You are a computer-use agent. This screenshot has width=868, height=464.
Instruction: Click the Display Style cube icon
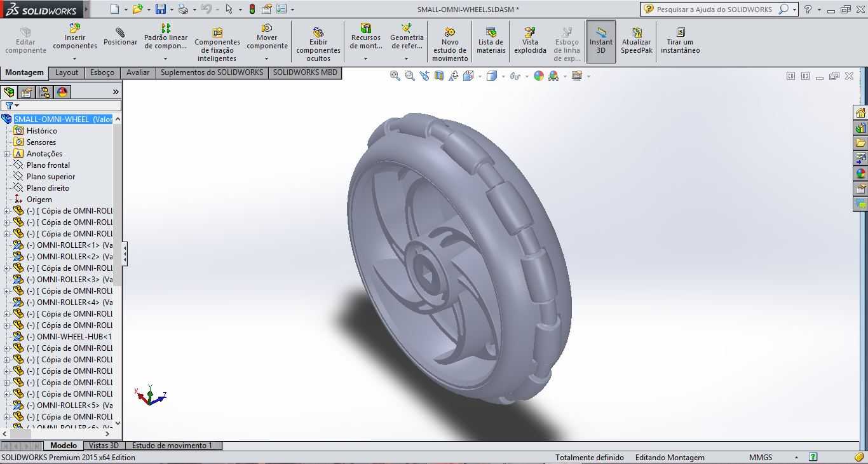click(x=491, y=76)
